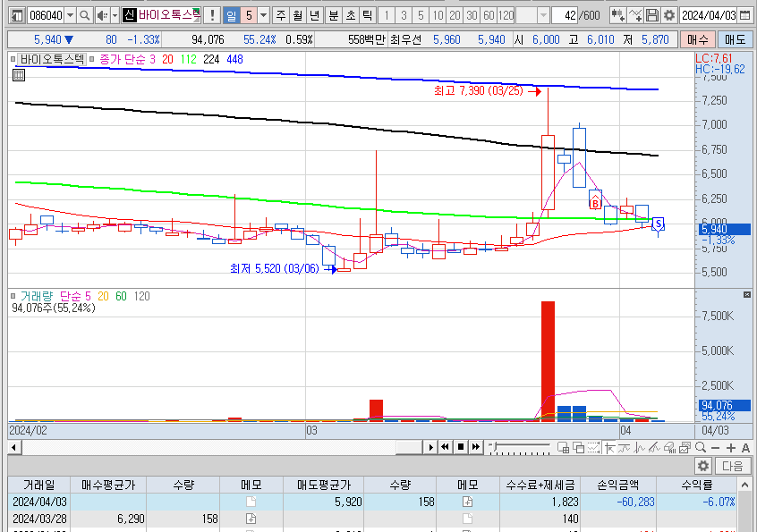The image size is (757, 532).
Task: Select the crosshair cursor tool
Action: pos(609,448)
